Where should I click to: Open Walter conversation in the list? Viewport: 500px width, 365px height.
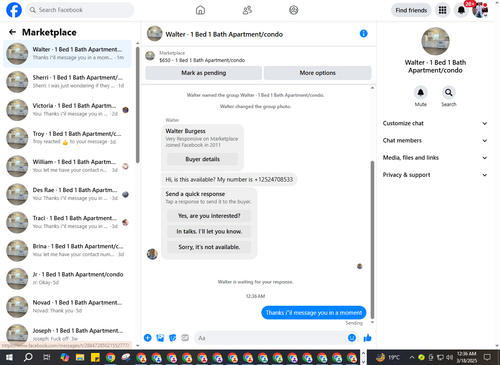click(x=67, y=54)
